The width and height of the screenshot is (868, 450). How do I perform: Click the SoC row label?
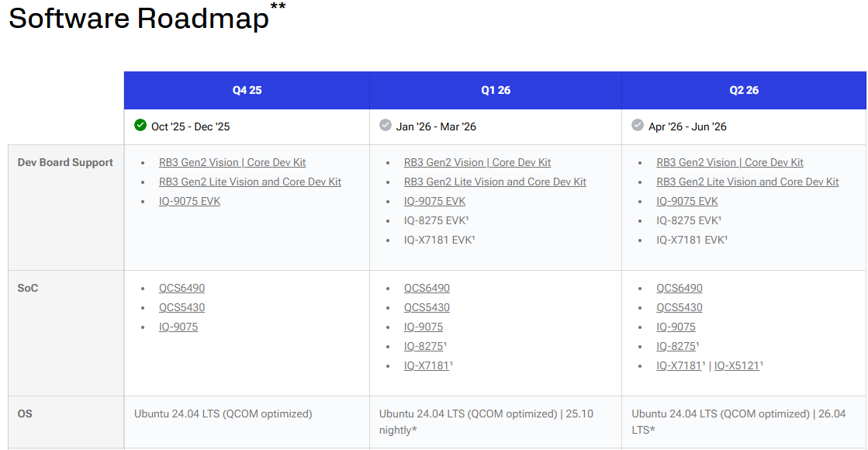point(28,288)
